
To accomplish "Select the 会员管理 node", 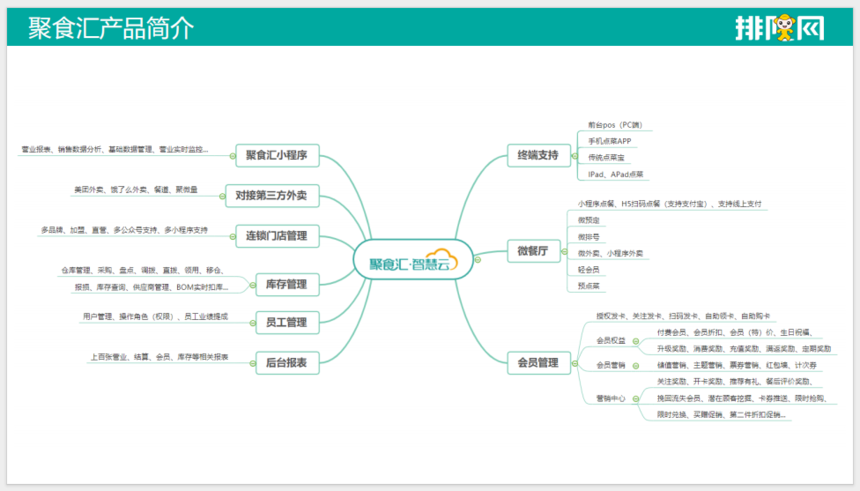I will 539,363.
